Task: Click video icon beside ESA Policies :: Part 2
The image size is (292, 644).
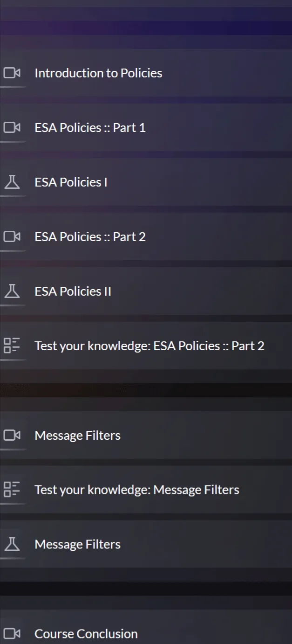Action: (12, 237)
